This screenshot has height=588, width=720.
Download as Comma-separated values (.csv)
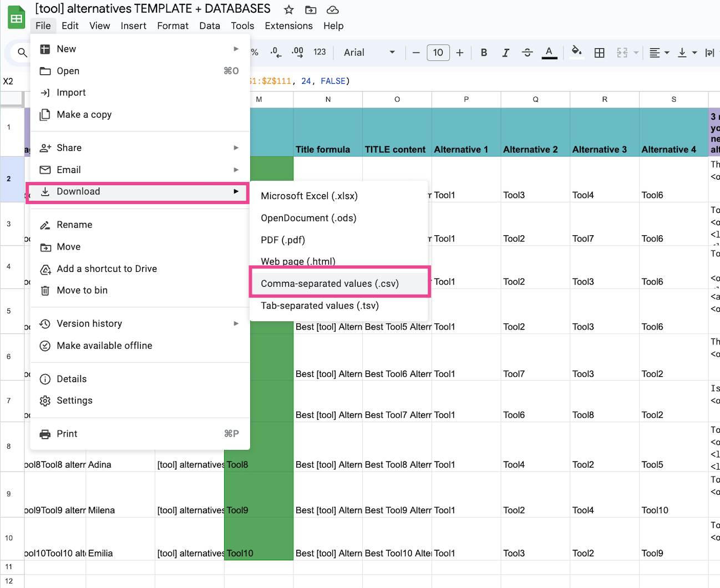(x=339, y=283)
